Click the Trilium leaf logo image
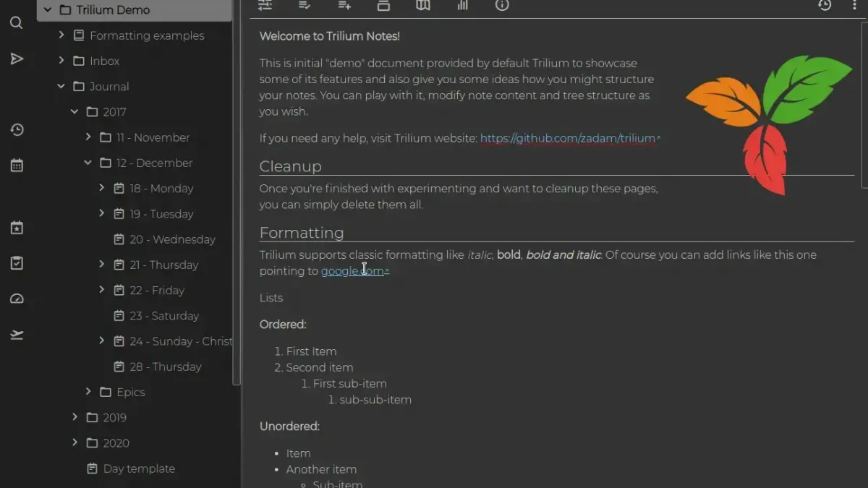The image size is (868, 488). 770,124
